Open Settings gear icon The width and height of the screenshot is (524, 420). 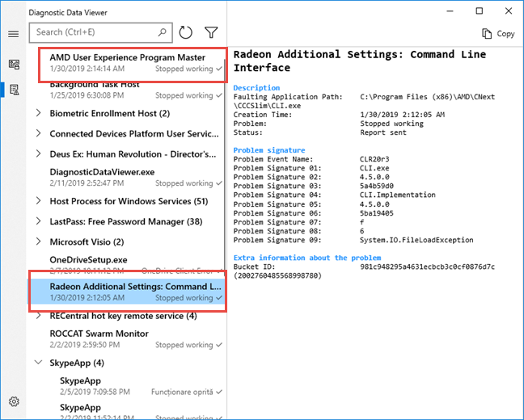tap(14, 401)
